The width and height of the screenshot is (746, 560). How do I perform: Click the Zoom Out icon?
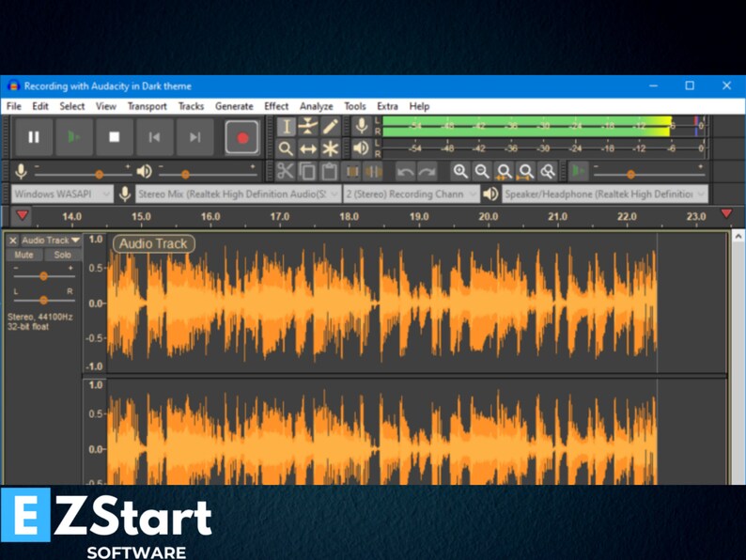coord(482,171)
